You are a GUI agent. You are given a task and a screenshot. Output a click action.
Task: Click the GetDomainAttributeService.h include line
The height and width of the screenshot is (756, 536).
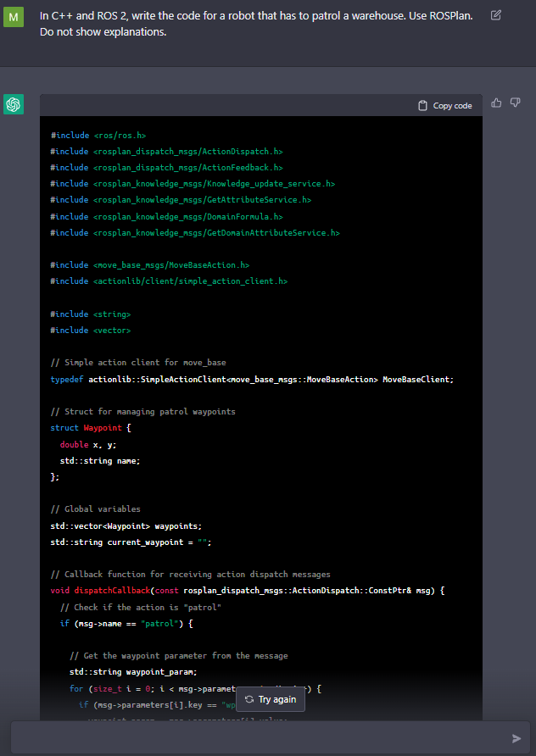pyautogui.click(x=195, y=232)
